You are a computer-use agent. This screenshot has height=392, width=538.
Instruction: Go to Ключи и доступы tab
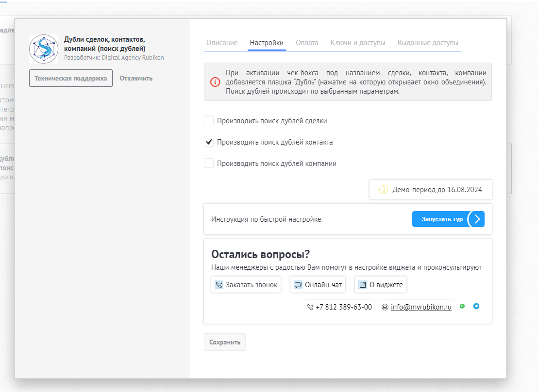(358, 43)
